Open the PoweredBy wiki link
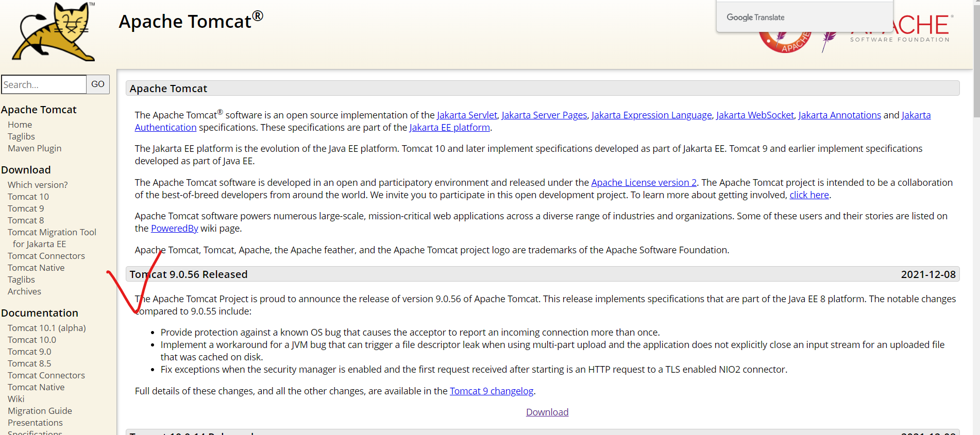Image resolution: width=980 pixels, height=435 pixels. click(174, 229)
